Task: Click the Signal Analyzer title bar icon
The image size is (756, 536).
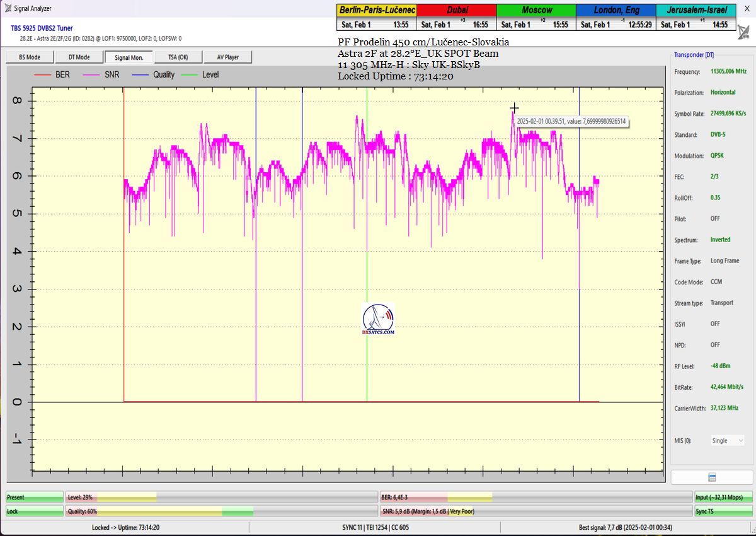Action: (x=8, y=8)
